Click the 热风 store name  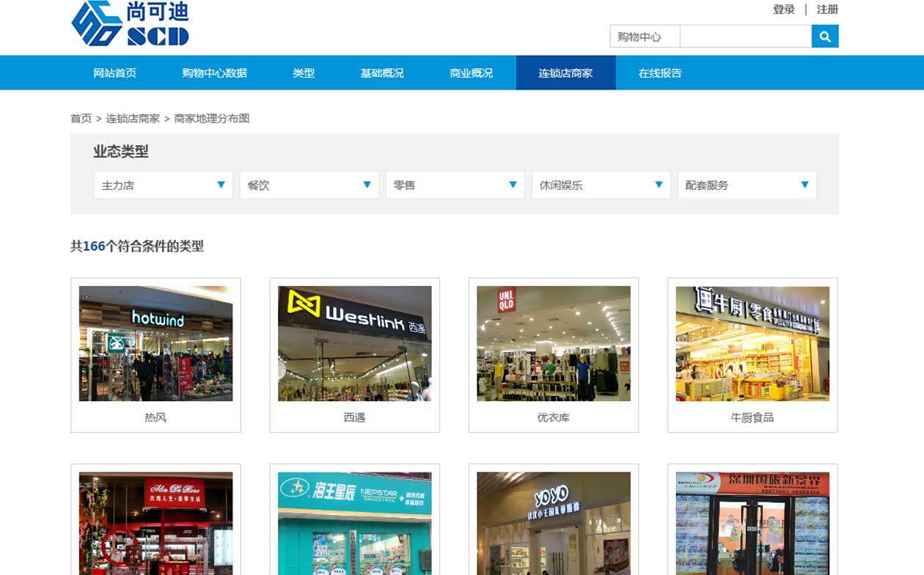(155, 417)
